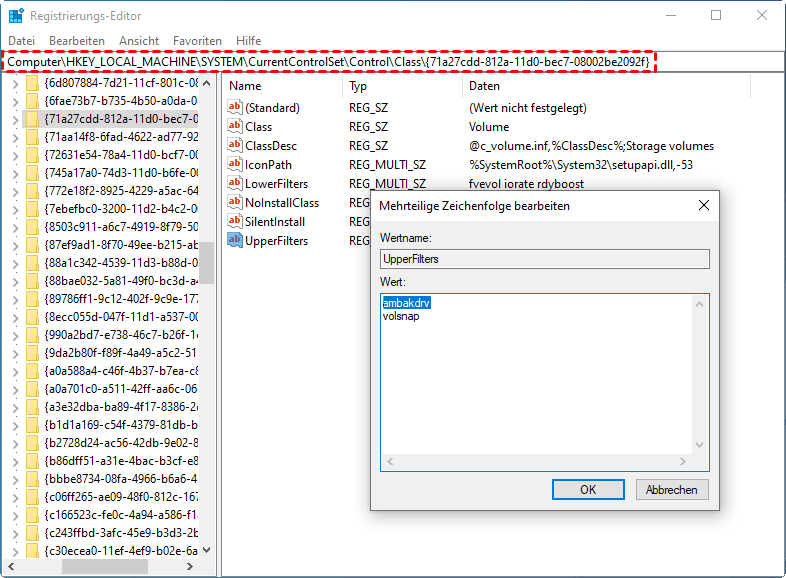Select the ClassDesc value string icon

pyautogui.click(x=235, y=145)
